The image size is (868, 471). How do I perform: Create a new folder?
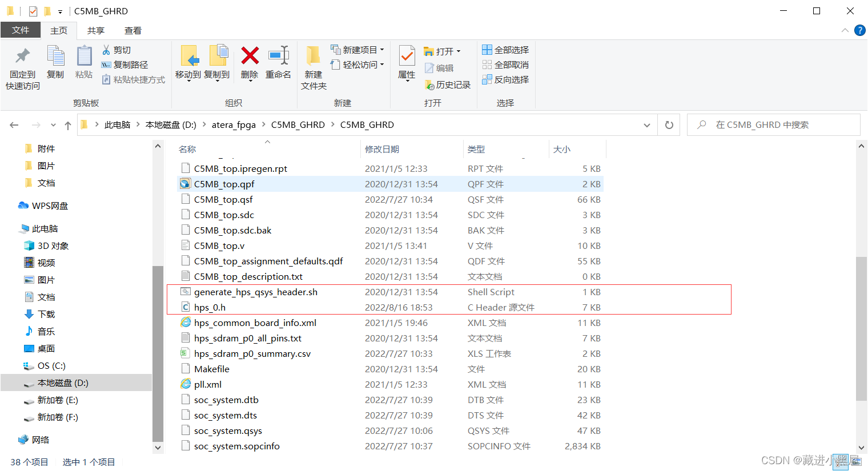click(x=314, y=67)
